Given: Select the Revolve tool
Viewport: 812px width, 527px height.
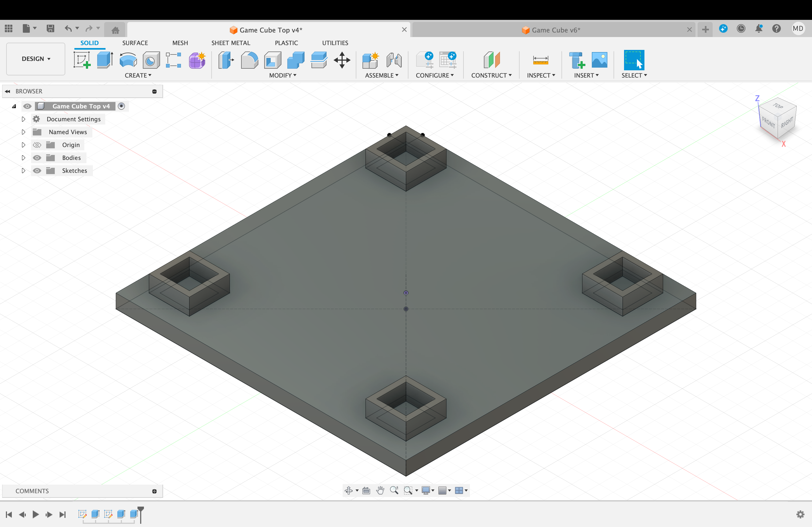Looking at the screenshot, I should [x=128, y=60].
